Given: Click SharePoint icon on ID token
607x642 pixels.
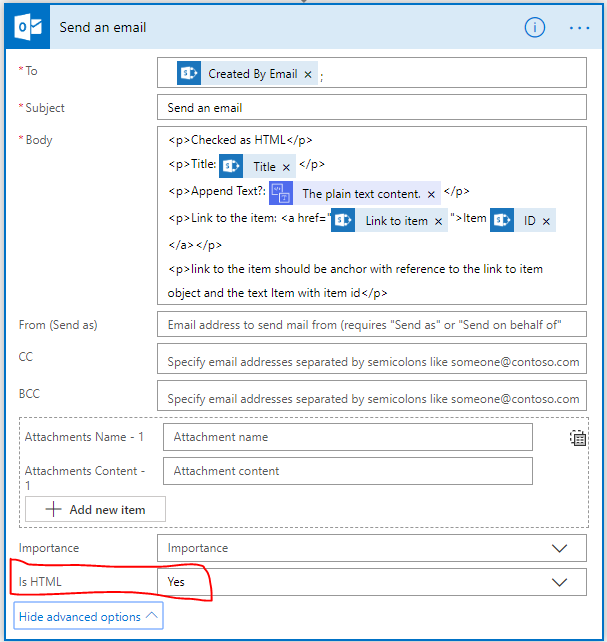Looking at the screenshot, I should click(x=502, y=220).
